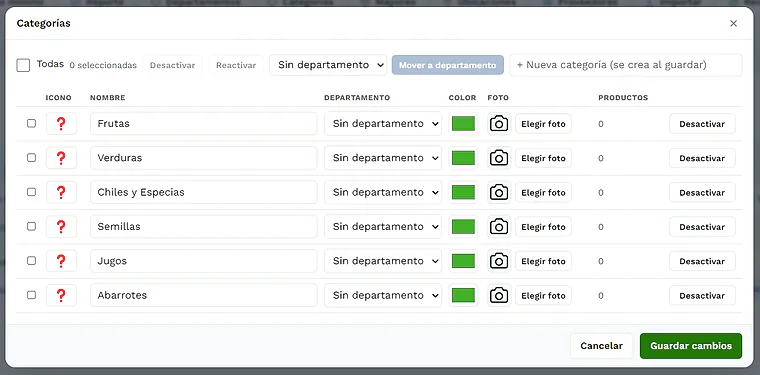The width and height of the screenshot is (760, 375).
Task: Click the camera icon in Semillas row
Action: pos(499,227)
